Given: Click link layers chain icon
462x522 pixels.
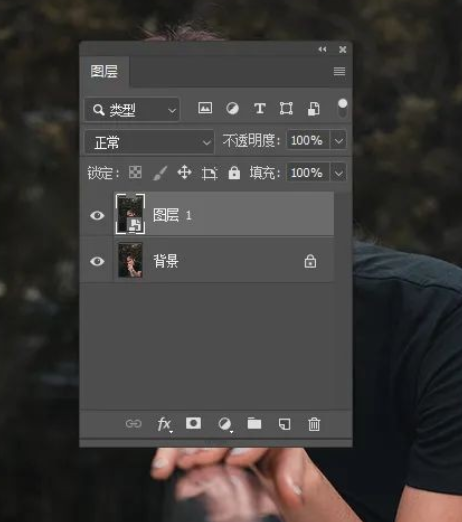Looking at the screenshot, I should (x=134, y=424).
